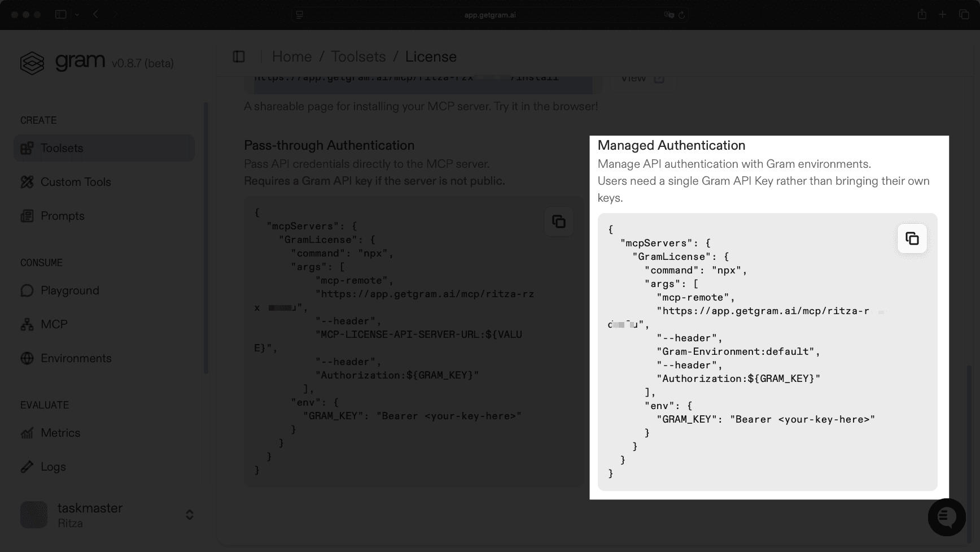This screenshot has width=980, height=552.
Task: Open the support chat bubble
Action: click(x=947, y=517)
